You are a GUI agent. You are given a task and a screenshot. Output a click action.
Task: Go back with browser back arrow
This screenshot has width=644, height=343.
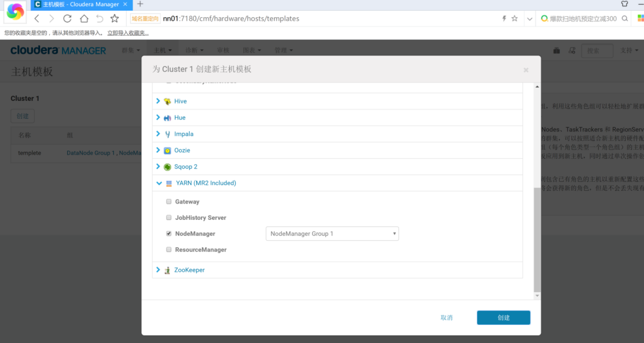click(x=37, y=19)
